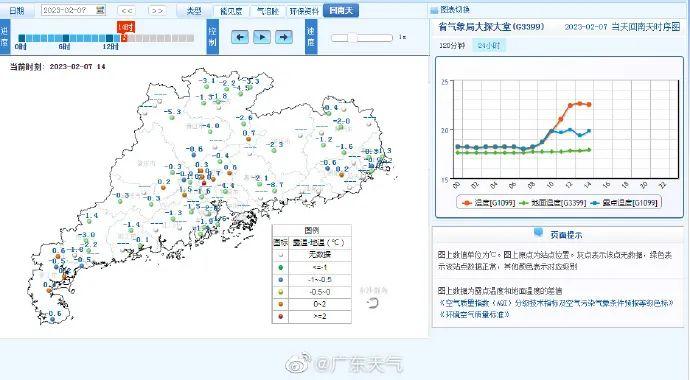
Task: Switch to the 能见度 tab
Action: click(x=231, y=11)
